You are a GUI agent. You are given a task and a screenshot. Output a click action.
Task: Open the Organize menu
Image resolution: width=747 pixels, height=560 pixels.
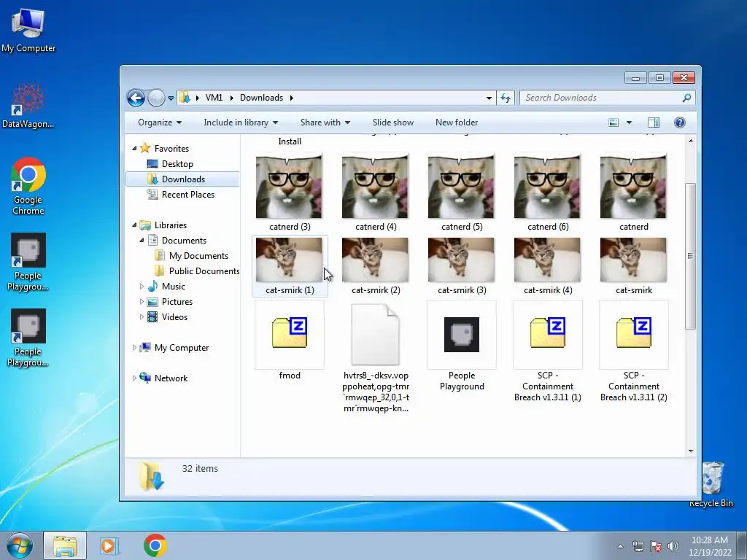(x=160, y=122)
